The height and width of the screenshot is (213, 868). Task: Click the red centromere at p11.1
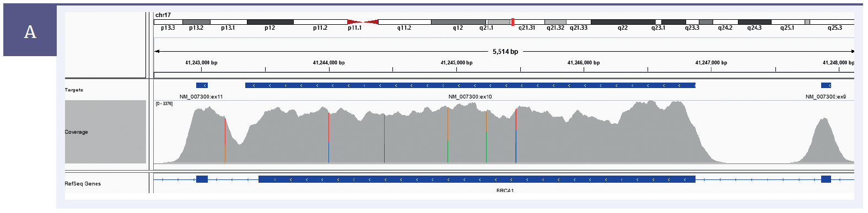(x=363, y=22)
